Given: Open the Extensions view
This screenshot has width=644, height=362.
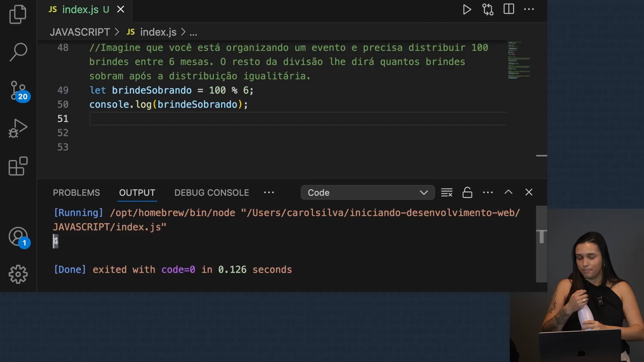Looking at the screenshot, I should click(18, 166).
